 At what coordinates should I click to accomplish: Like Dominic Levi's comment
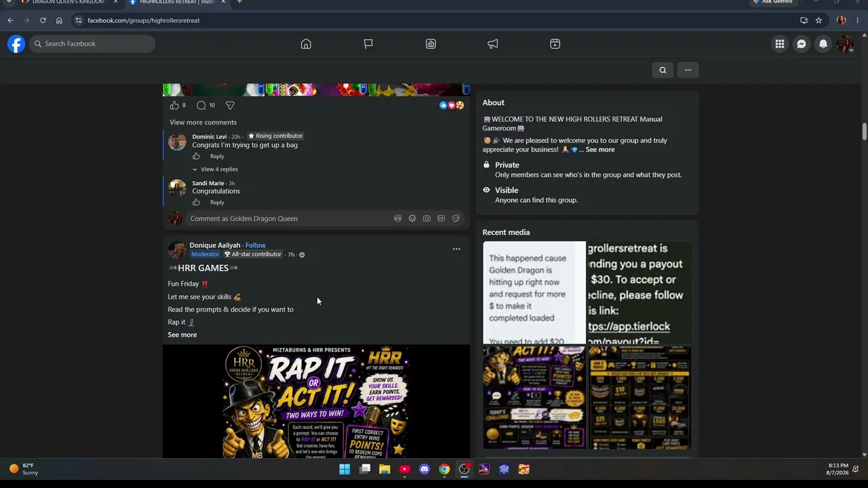pyautogui.click(x=196, y=157)
